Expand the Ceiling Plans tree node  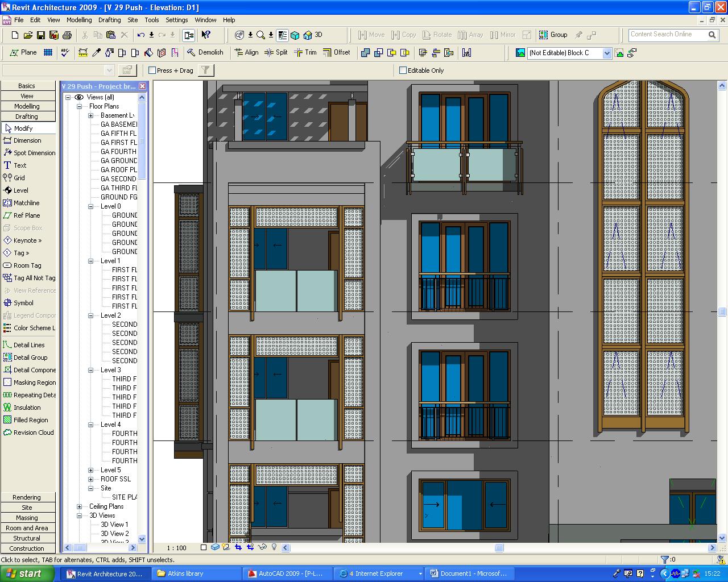(x=80, y=506)
